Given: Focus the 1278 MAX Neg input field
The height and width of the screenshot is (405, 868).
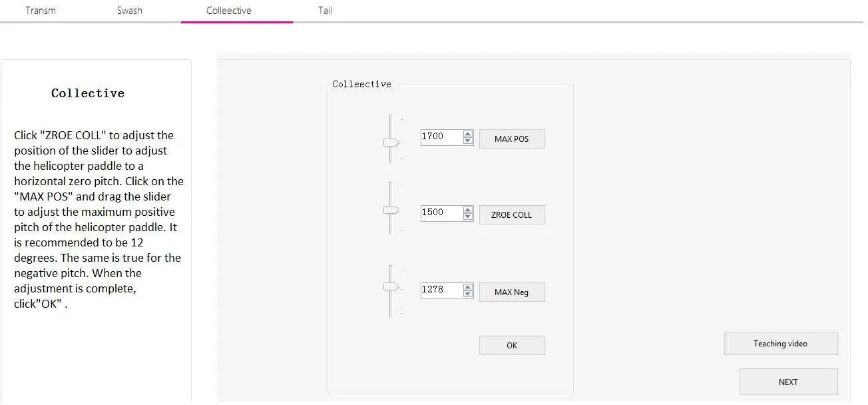Looking at the screenshot, I should click(x=441, y=290).
